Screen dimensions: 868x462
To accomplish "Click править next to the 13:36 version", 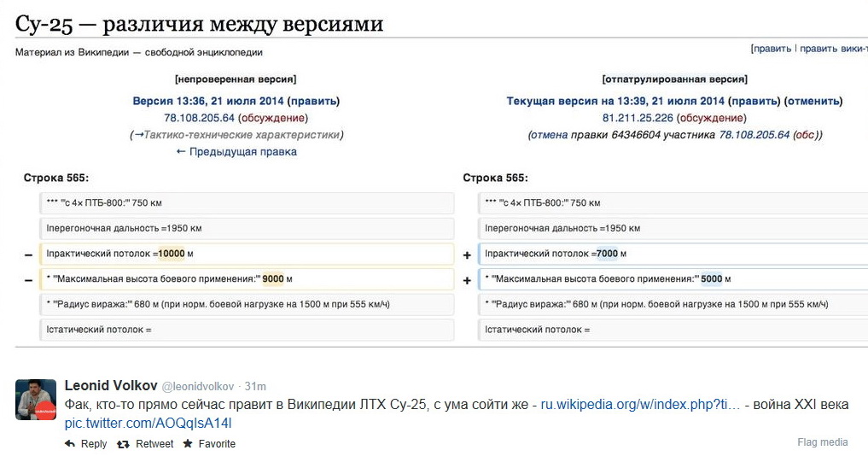I will (313, 102).
